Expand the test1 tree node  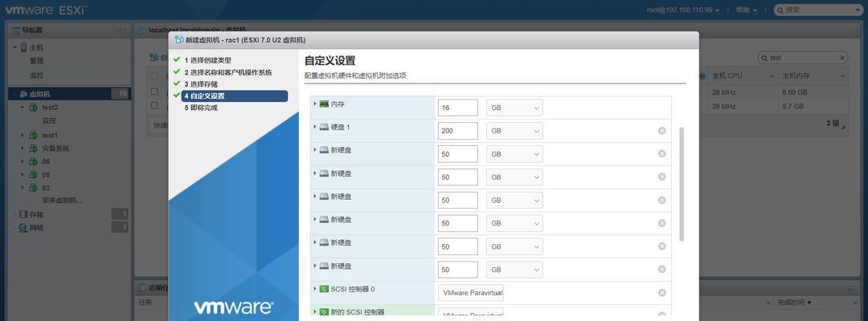click(x=23, y=136)
